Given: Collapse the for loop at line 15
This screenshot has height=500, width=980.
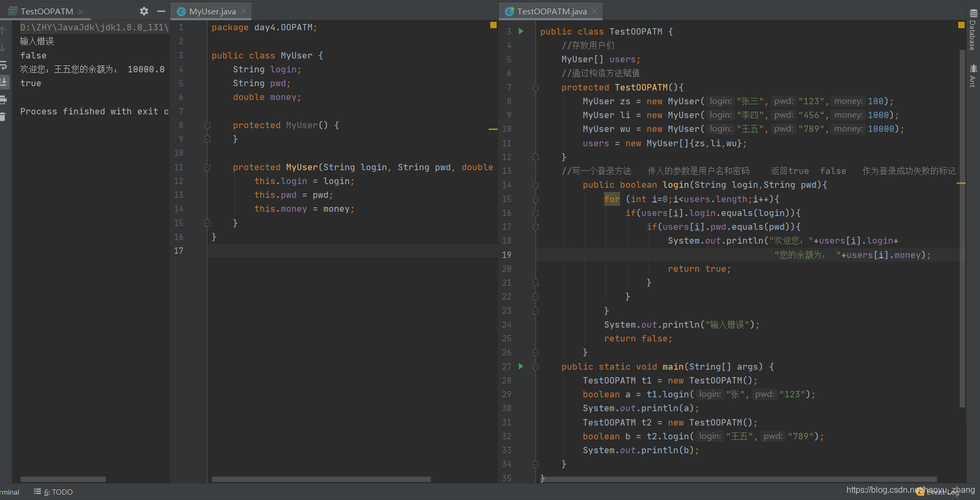Looking at the screenshot, I should click(x=535, y=199).
